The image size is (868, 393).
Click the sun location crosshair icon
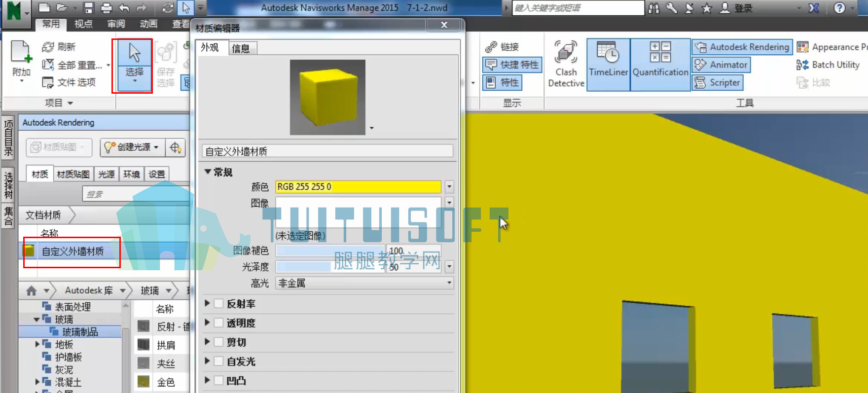click(175, 147)
